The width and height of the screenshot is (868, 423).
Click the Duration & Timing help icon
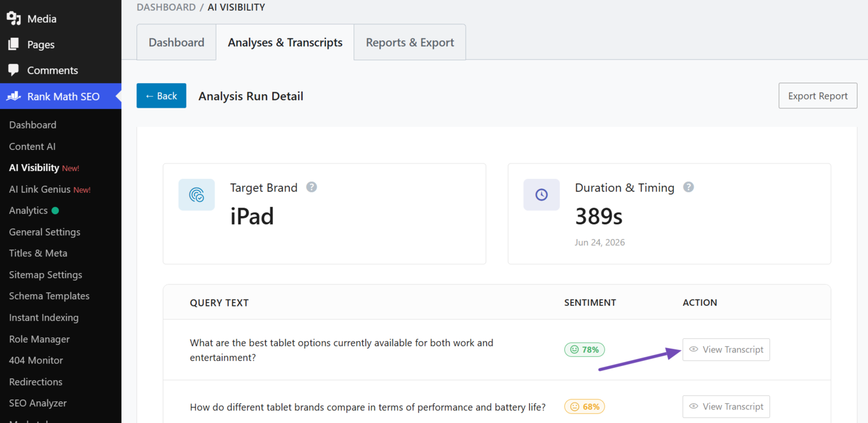[x=688, y=187]
